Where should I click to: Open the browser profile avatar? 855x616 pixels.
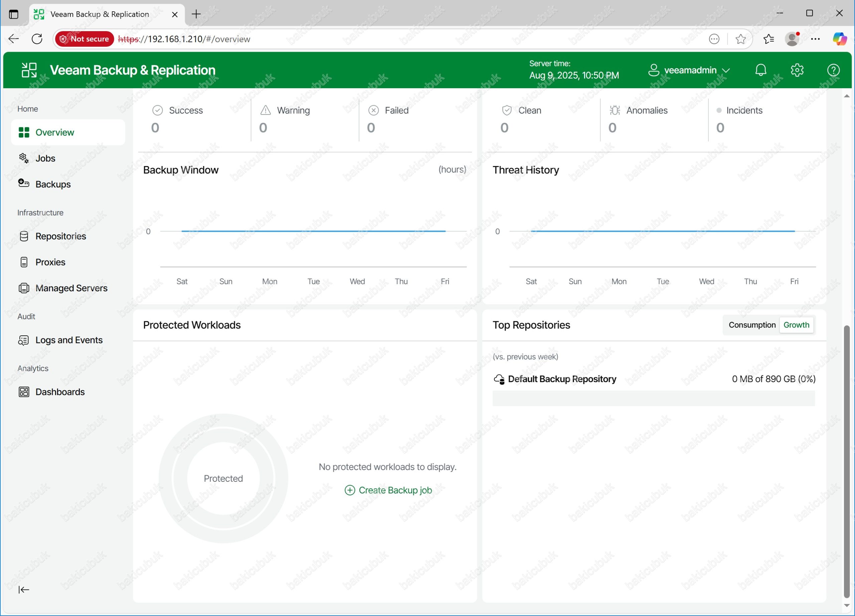[792, 39]
